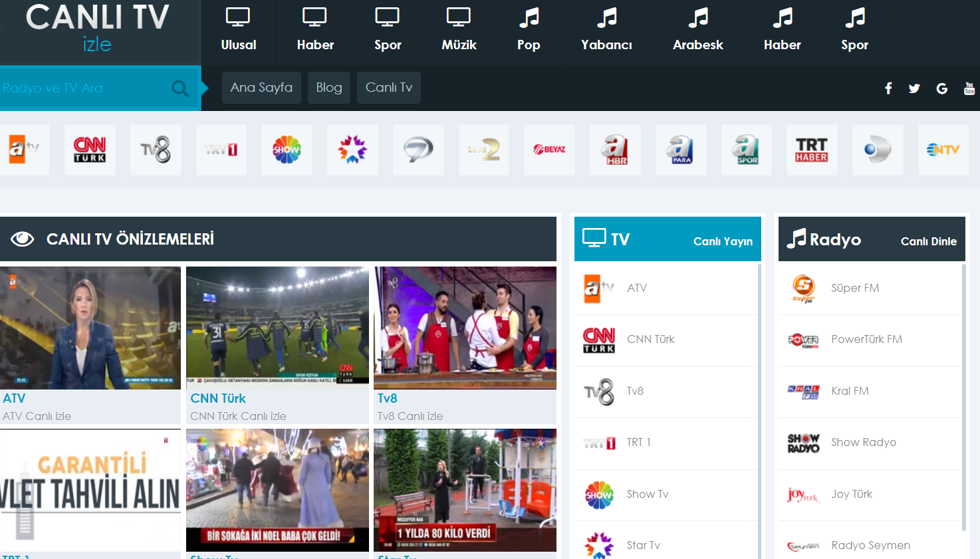Open the Tv8 cooking show preview thumbnail
The width and height of the screenshot is (980, 559).
[465, 327]
